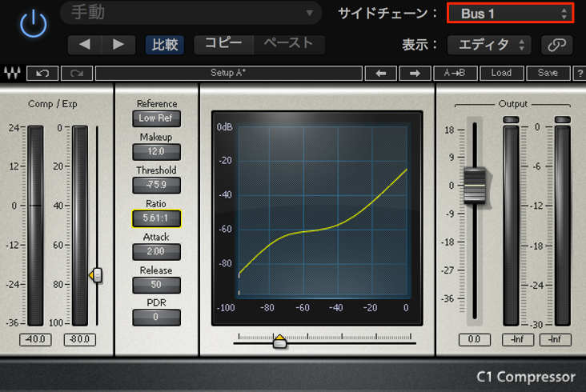Click the yellow compression curve in graph

pyautogui.click(x=321, y=229)
